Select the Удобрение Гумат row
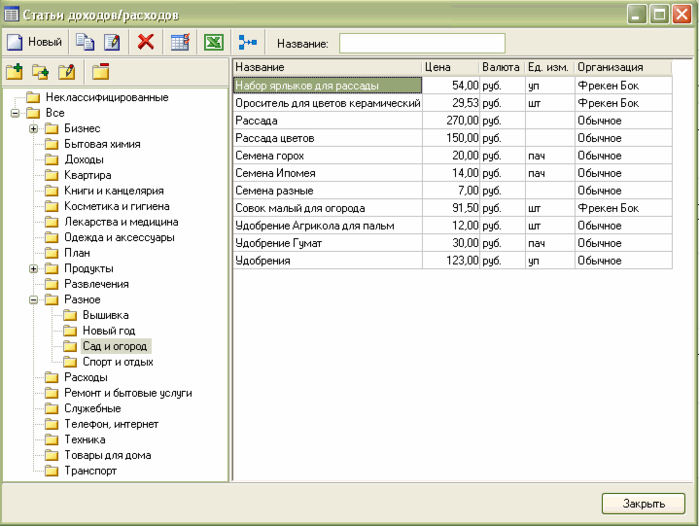Screen dimensions: 699x526 452,243
